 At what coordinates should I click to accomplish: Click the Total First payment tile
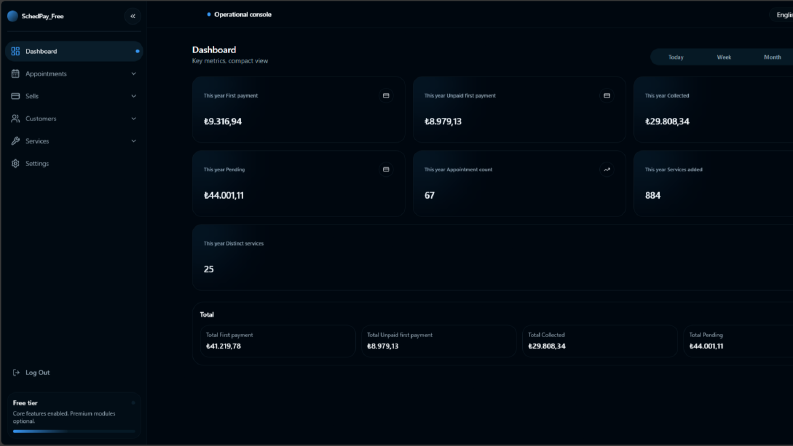point(278,341)
